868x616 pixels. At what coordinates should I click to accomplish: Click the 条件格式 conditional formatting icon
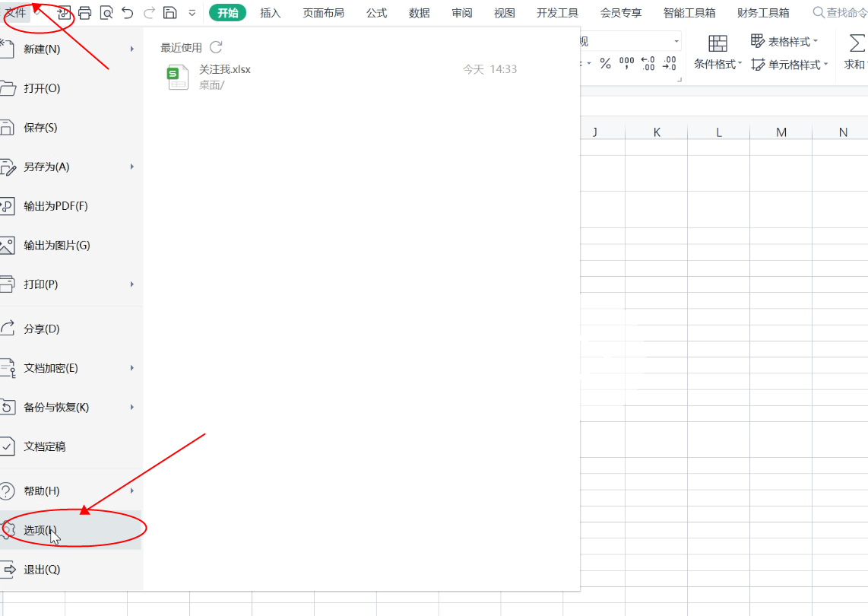point(718,43)
